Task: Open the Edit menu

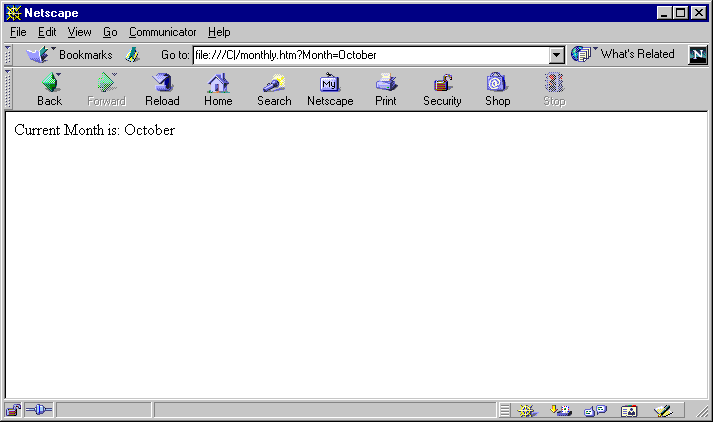Action: (47, 32)
